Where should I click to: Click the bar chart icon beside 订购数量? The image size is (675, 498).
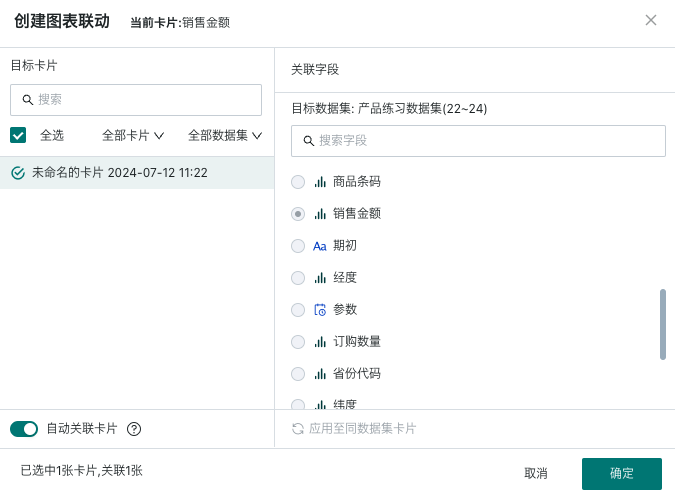(320, 342)
